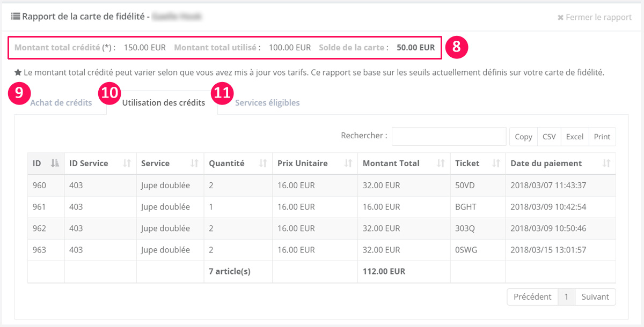644x327 pixels.
Task: Select Utilisation des crédits tab
Action: 164,103
